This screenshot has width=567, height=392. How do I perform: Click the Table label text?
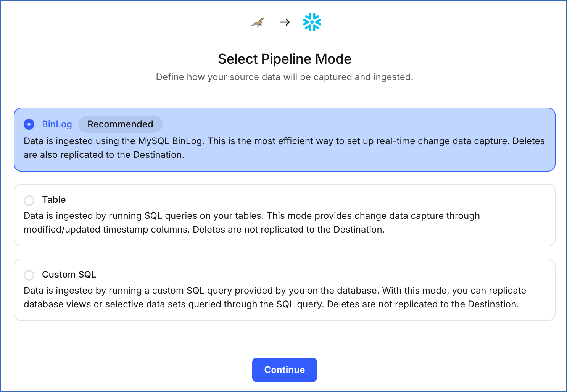click(53, 200)
